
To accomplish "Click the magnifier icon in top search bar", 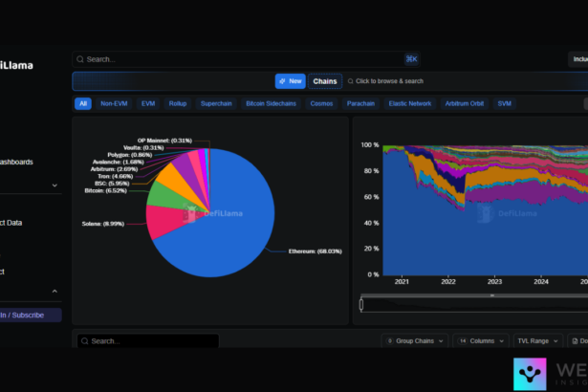I will pyautogui.click(x=79, y=58).
